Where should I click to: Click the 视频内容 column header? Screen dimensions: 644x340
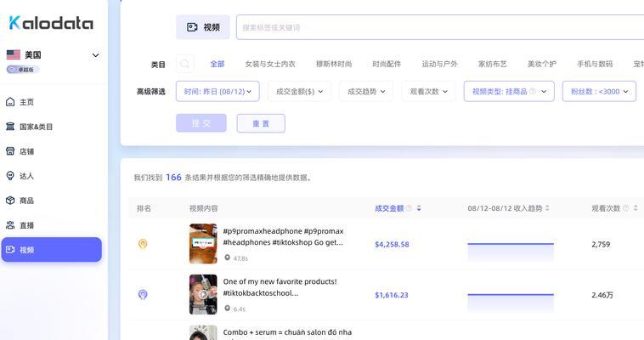(203, 208)
